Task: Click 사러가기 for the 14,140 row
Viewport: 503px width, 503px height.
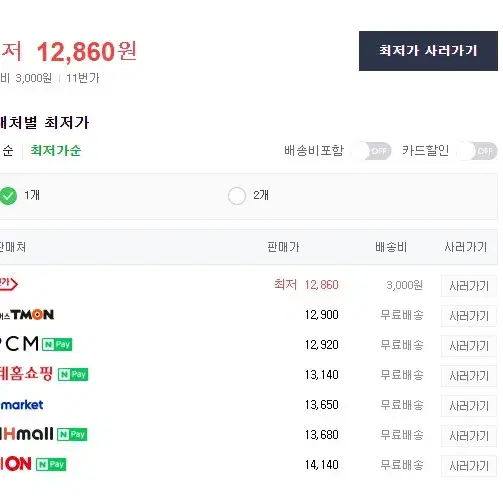Action: (x=469, y=466)
